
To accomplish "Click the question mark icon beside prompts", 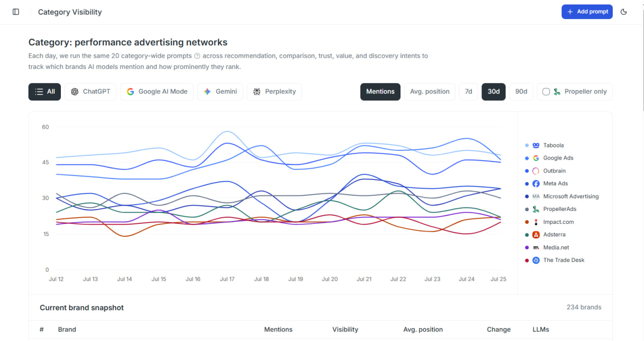I will [x=197, y=56].
